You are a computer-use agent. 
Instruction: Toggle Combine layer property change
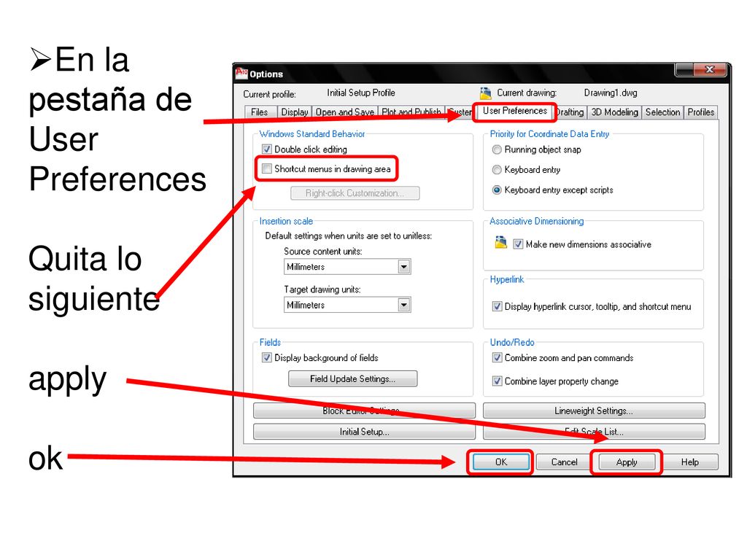(497, 381)
